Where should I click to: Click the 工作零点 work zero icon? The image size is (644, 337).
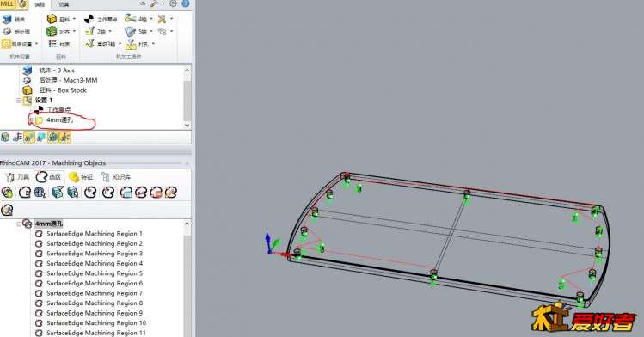(x=89, y=19)
